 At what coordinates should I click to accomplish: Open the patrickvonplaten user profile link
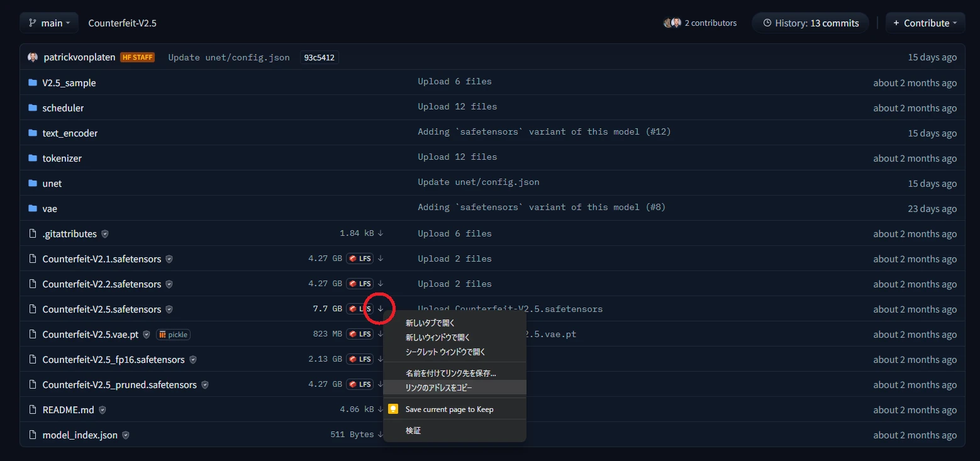79,57
